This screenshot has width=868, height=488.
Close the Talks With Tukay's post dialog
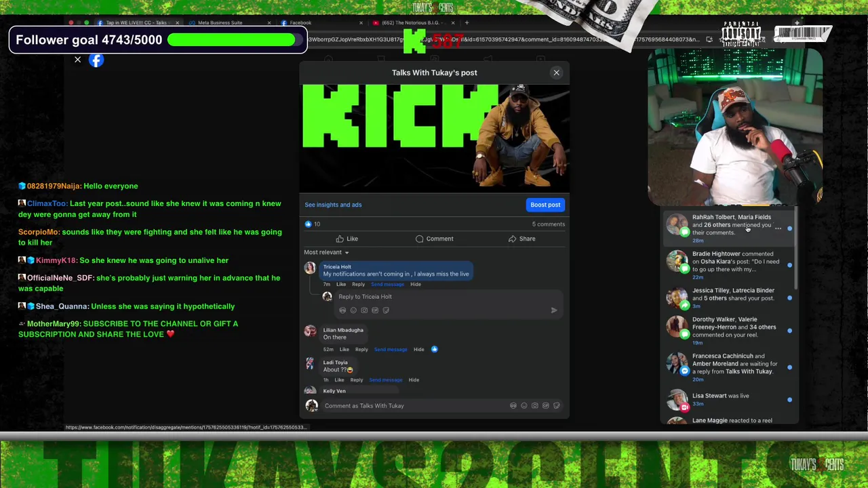click(556, 73)
